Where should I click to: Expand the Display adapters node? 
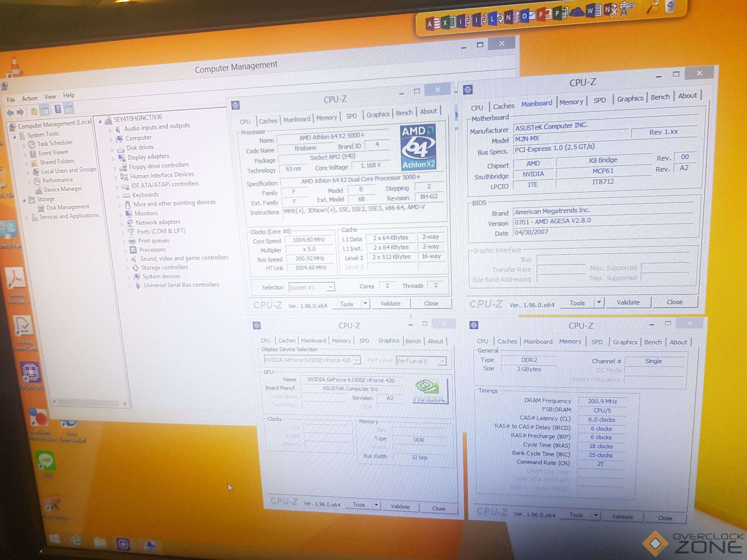[x=113, y=159]
